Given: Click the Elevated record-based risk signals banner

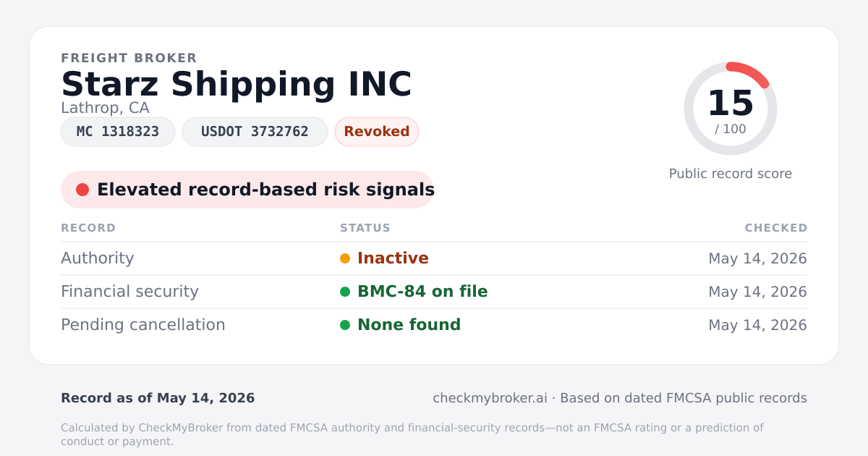Looking at the screenshot, I should coord(247,190).
